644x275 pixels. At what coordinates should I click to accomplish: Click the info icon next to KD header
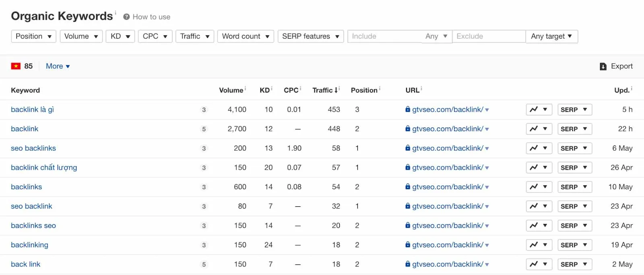click(x=272, y=88)
